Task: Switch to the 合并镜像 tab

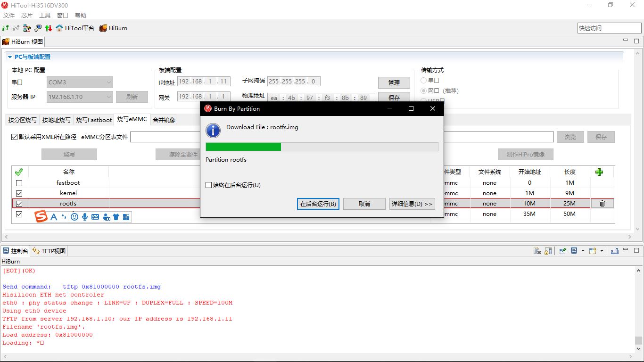Action: (x=164, y=120)
